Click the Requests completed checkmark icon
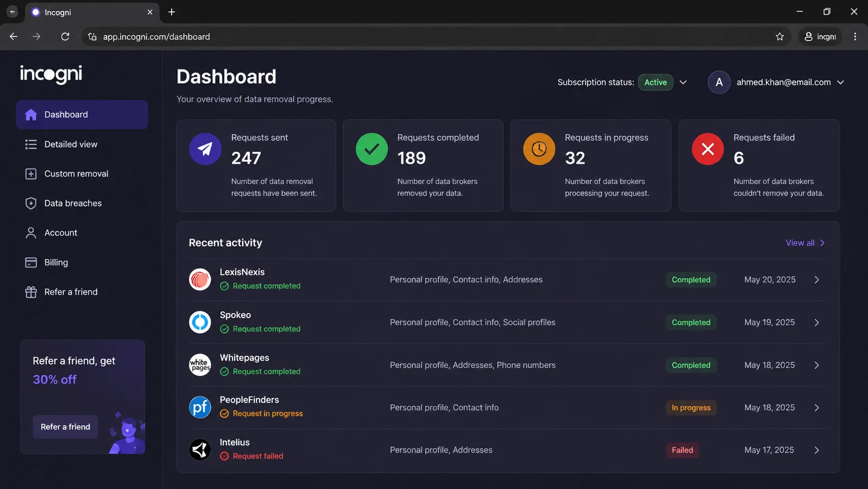This screenshot has height=489, width=868. (x=372, y=149)
